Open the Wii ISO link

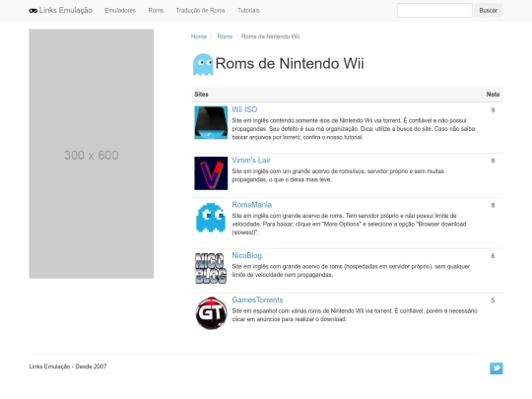click(244, 109)
